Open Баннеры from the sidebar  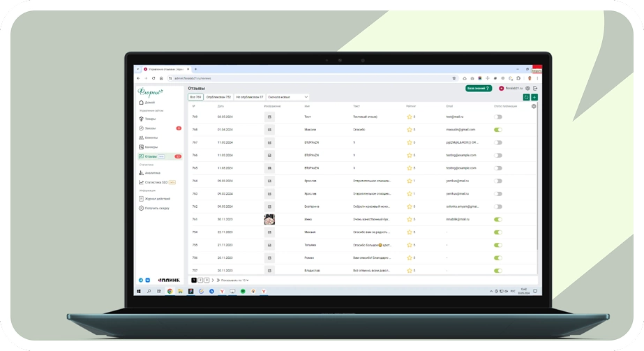pos(151,147)
